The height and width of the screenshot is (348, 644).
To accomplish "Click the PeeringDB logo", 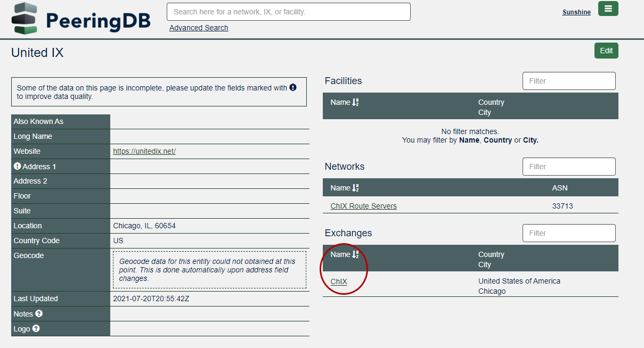I will pos(81,19).
